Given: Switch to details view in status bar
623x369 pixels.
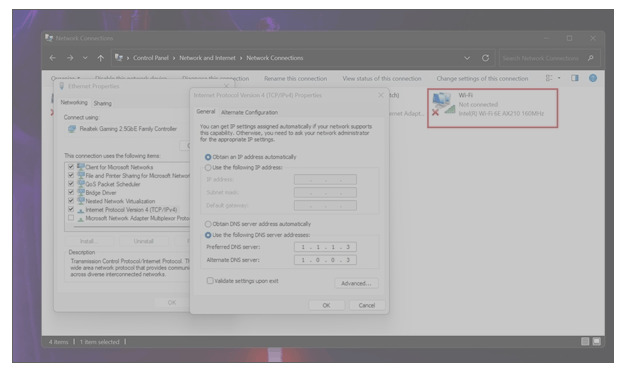Looking at the screenshot, I should (585, 342).
